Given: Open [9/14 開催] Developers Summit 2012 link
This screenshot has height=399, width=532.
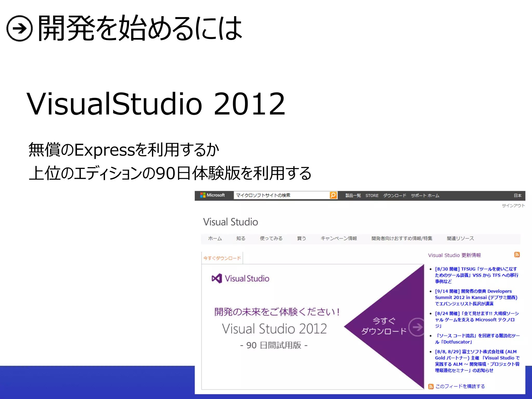Looking at the screenshot, I should point(476,297).
